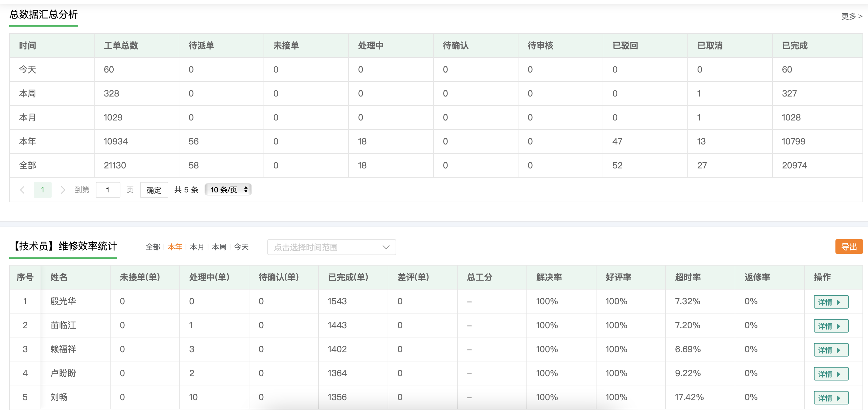Click the page number input field
Image resolution: width=868 pixels, height=410 pixels.
(x=108, y=190)
